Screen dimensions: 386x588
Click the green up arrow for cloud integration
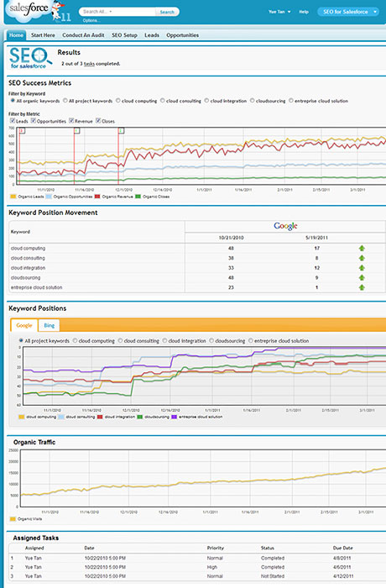coord(362,268)
